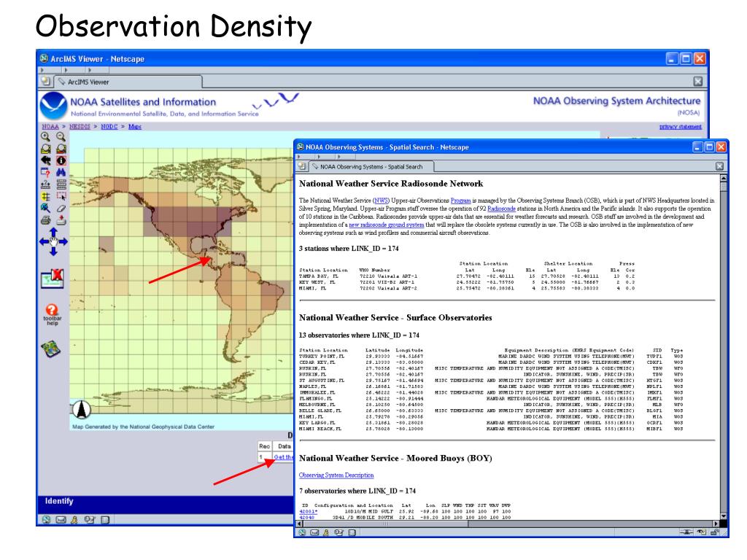Open toolbar help
This screenshot has width=747, height=560.
pyautogui.click(x=52, y=314)
